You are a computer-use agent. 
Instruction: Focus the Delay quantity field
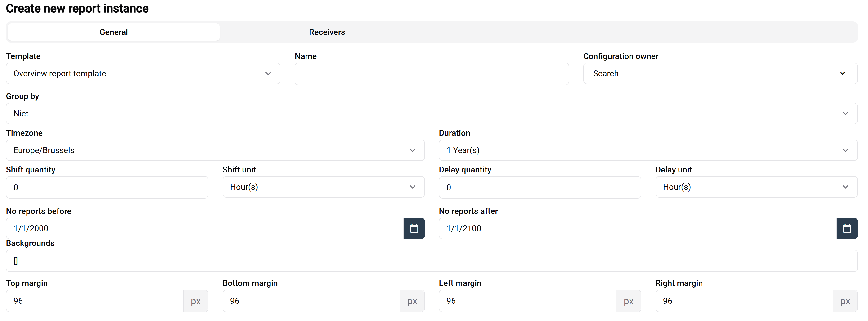click(540, 187)
